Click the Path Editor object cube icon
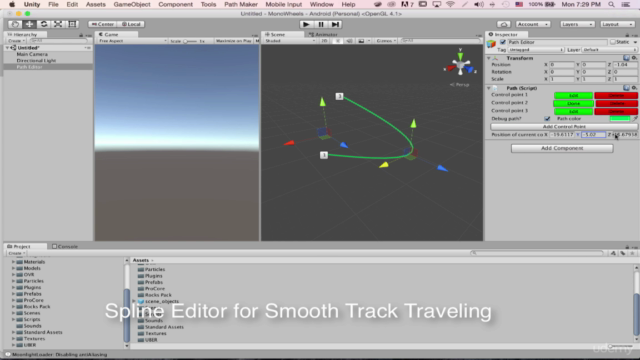 point(491,43)
